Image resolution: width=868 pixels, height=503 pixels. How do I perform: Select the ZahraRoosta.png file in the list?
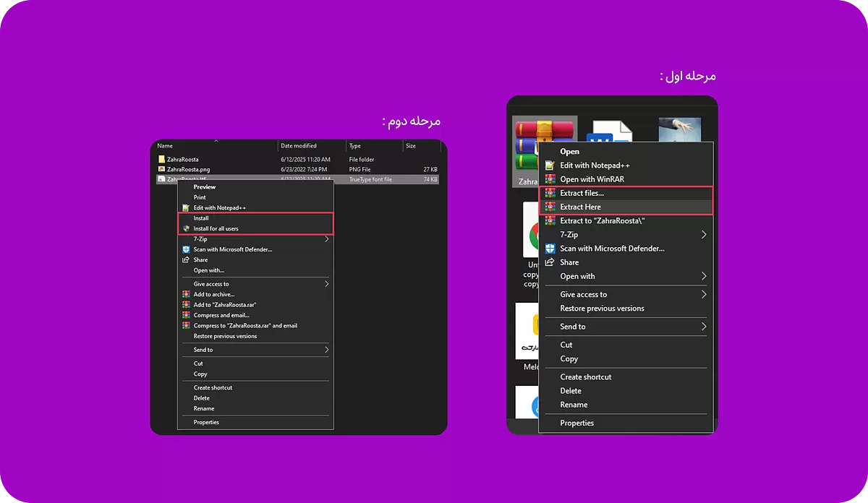(x=188, y=169)
